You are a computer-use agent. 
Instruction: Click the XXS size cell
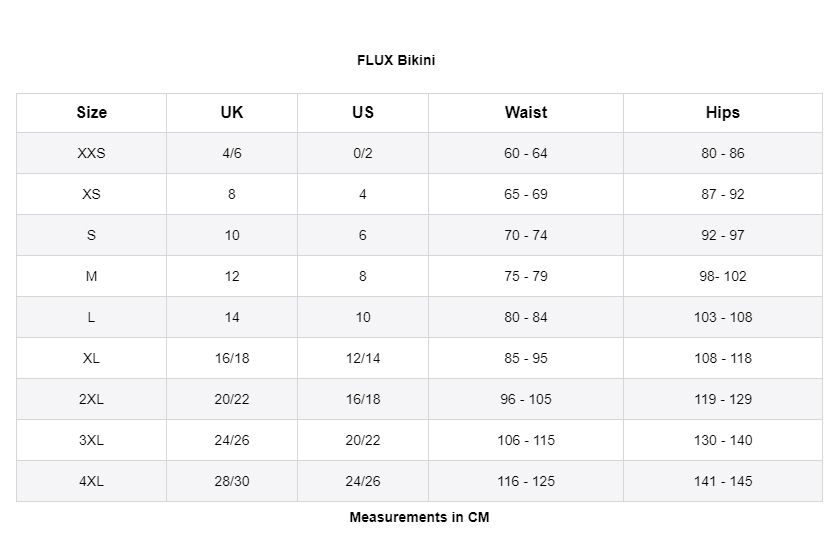(x=91, y=154)
